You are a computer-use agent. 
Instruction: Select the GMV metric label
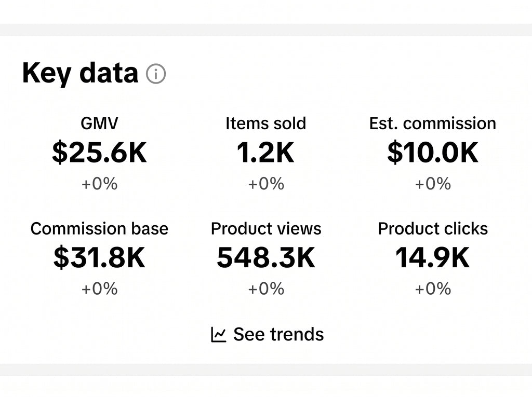pyautogui.click(x=99, y=124)
